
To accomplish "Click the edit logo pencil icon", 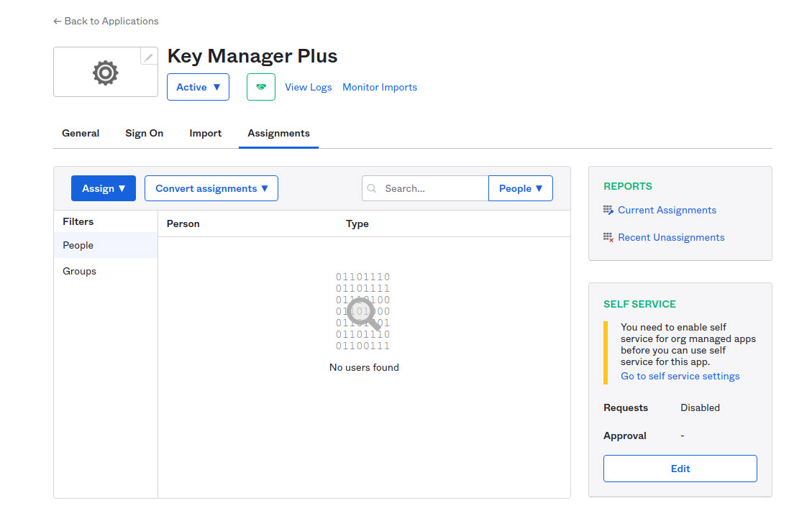I will tap(149, 57).
